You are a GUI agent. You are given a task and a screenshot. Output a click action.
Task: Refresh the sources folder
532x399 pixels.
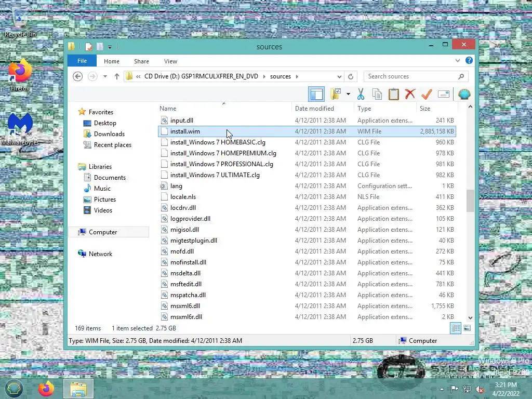tap(351, 77)
